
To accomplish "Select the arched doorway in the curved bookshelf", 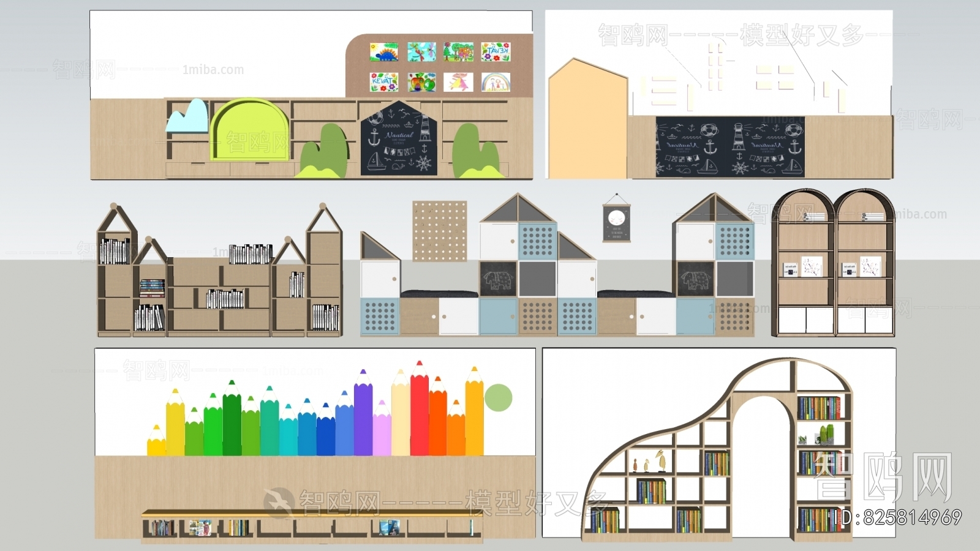I will pyautogui.click(x=763, y=465).
